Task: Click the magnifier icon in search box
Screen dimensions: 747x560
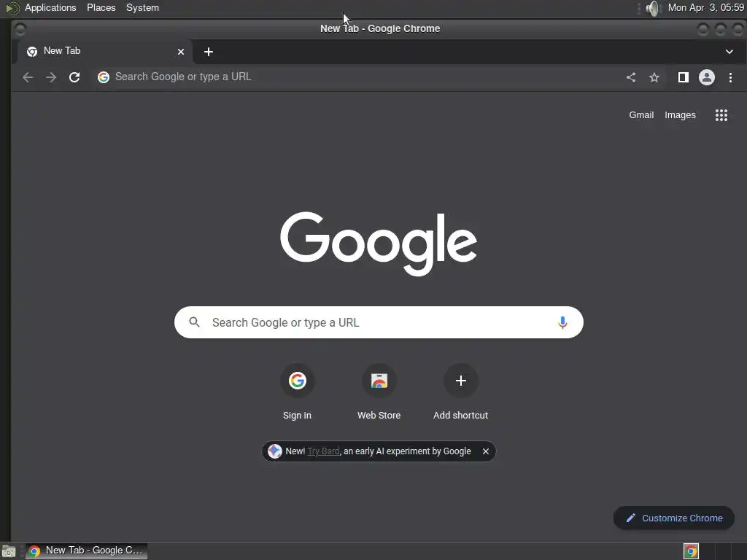Action: click(194, 322)
